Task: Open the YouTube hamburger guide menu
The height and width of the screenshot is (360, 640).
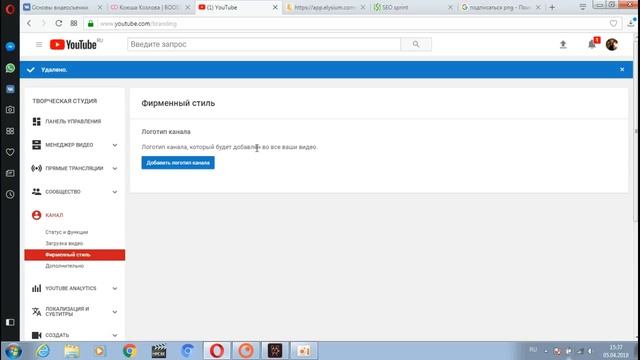Action: pos(39,44)
